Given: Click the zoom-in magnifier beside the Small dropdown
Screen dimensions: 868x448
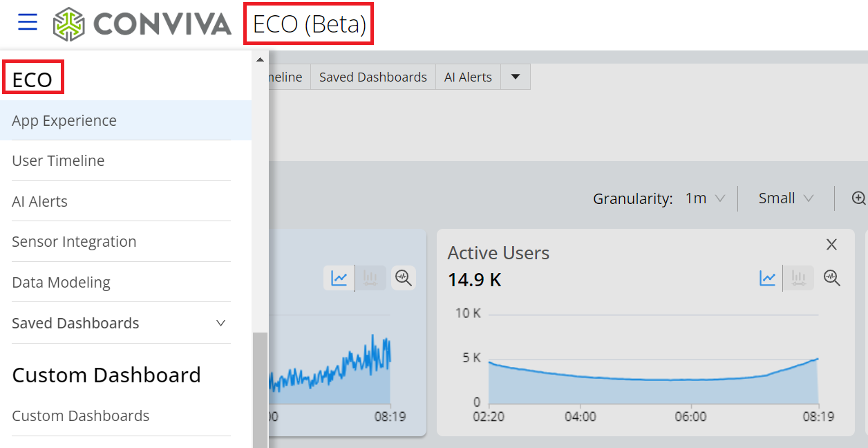Looking at the screenshot, I should point(858,198).
